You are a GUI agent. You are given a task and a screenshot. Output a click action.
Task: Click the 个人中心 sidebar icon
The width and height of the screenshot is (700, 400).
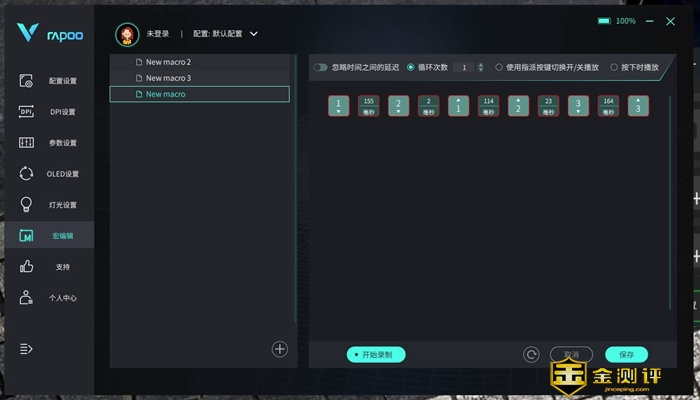tap(48, 298)
